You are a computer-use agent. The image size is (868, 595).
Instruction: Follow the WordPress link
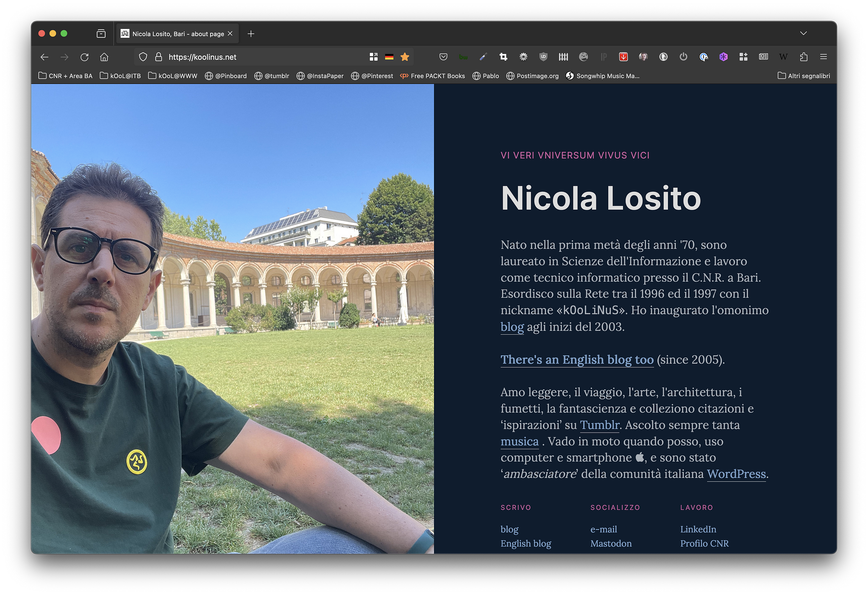[736, 474]
